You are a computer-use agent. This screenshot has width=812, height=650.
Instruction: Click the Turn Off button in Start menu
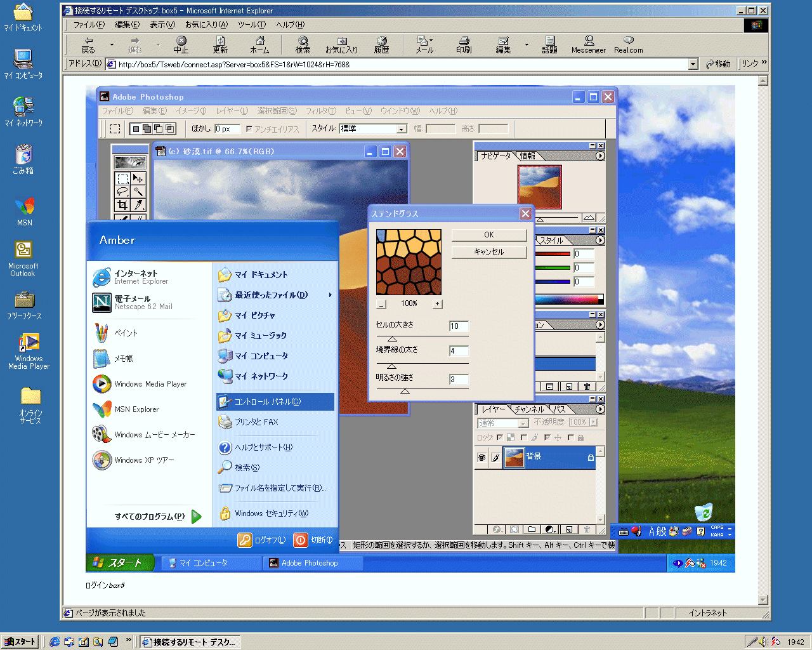pos(313,540)
